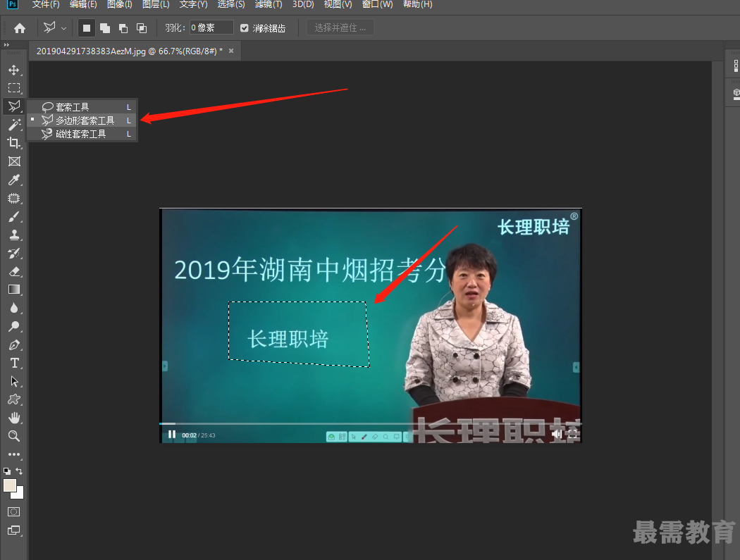This screenshot has height=560, width=740.
Task: Select the Spot Healing patch tool
Action: pos(13,198)
